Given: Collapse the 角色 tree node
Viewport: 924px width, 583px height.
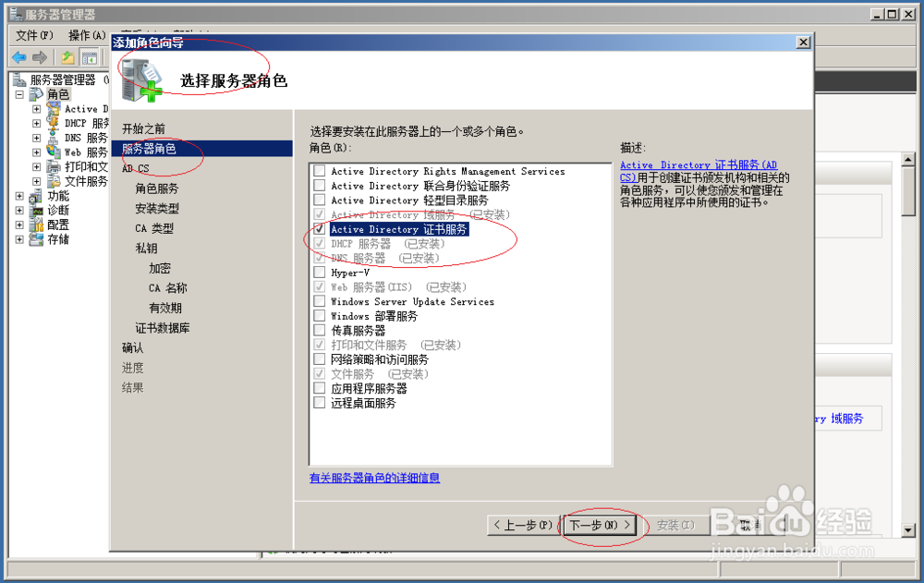Looking at the screenshot, I should point(19,94).
